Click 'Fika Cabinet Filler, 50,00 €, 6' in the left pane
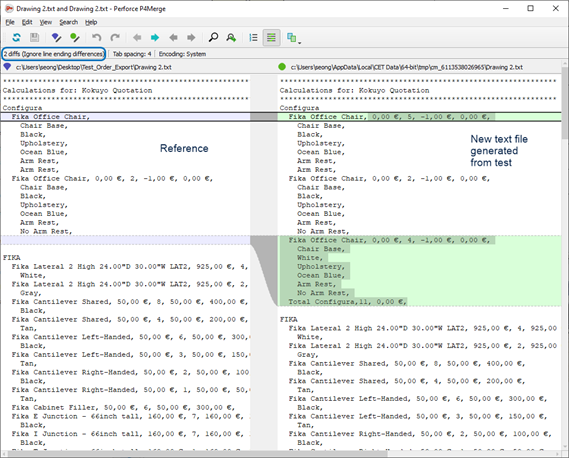This screenshot has height=458, width=569. click(123, 408)
